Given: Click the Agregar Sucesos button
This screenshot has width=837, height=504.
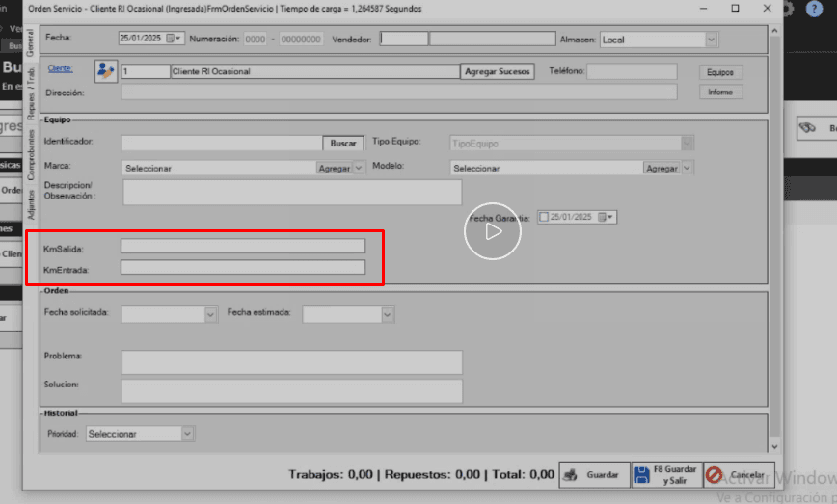Looking at the screenshot, I should [x=498, y=71].
